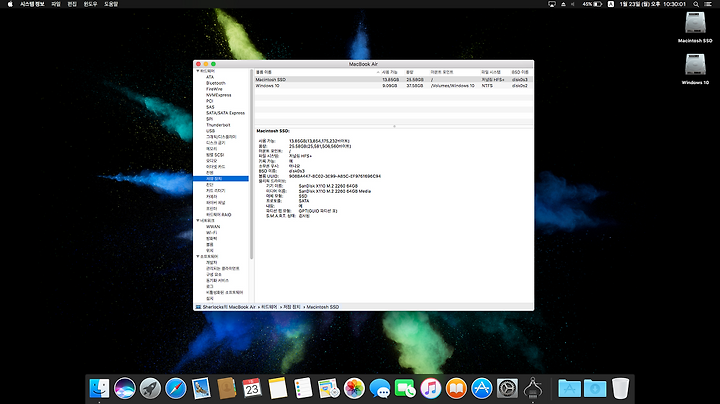Click date and time in menu bar
The image size is (720, 404).
click(652, 4)
